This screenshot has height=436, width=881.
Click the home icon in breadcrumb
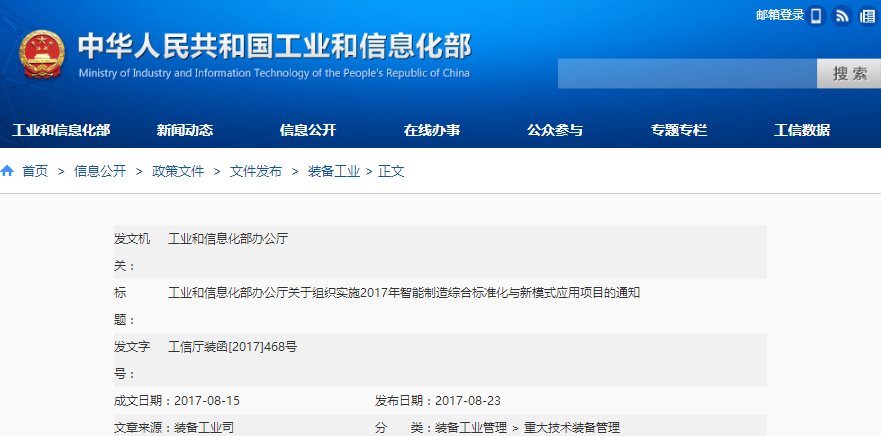tap(7, 171)
